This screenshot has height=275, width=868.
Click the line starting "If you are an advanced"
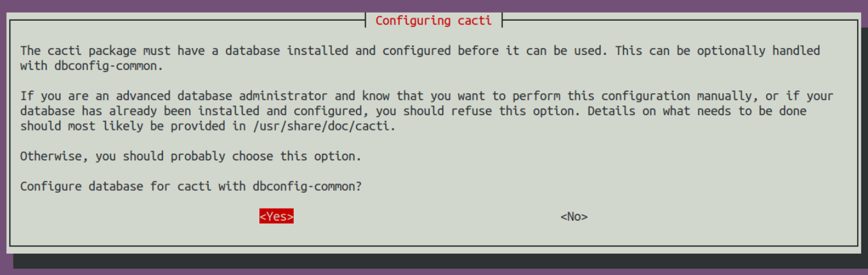pyautogui.click(x=427, y=96)
